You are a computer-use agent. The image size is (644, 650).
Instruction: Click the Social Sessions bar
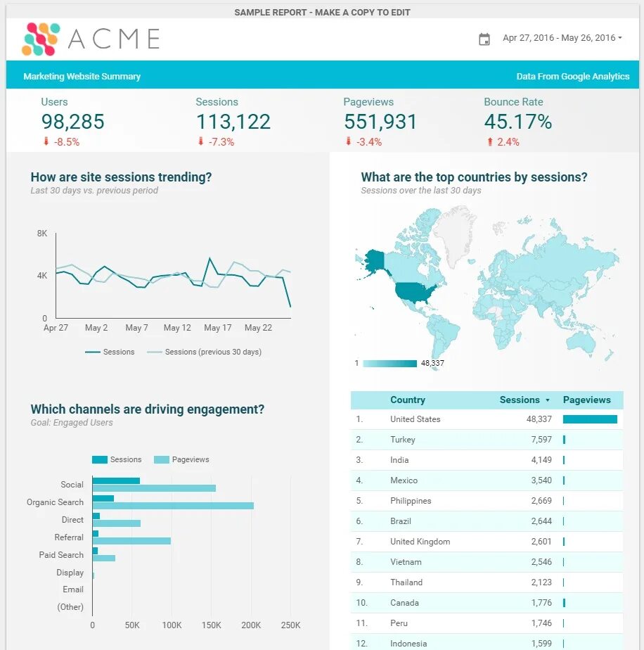117,481
